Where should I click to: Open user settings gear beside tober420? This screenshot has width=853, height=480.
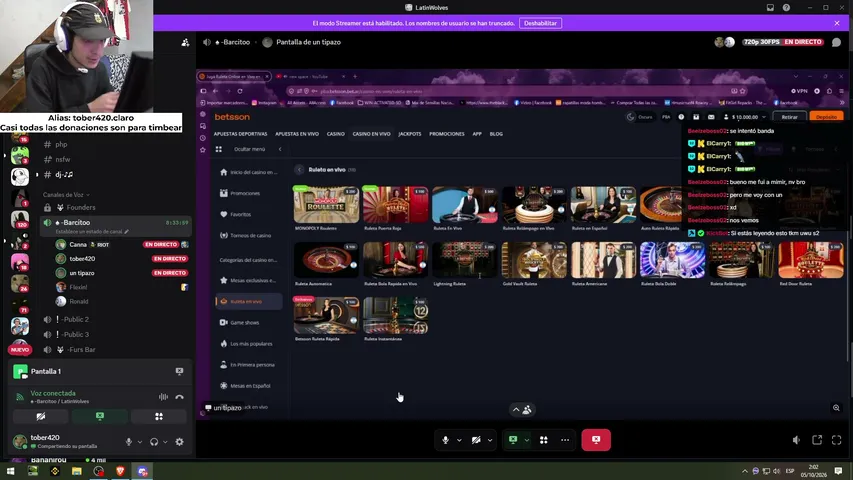[x=180, y=442]
